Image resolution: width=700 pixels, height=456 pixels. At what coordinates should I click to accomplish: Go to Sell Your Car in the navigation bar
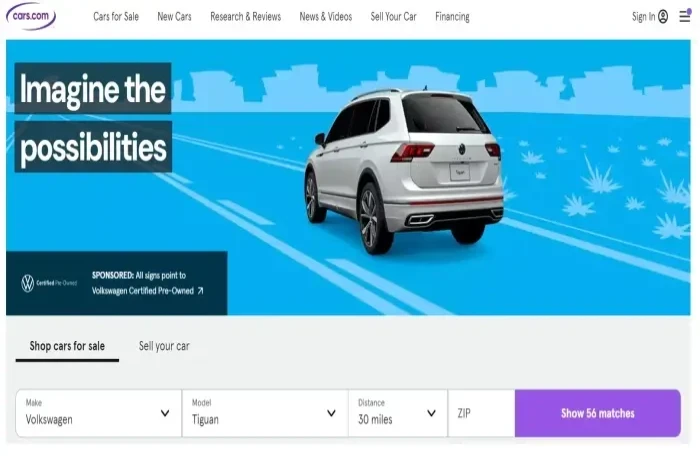(x=393, y=17)
